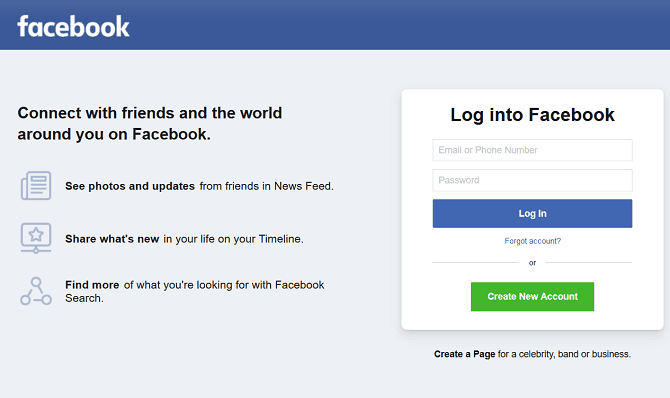The width and height of the screenshot is (670, 398).
Task: Click 'for a celebrity, band or business' text
Action: (564, 354)
